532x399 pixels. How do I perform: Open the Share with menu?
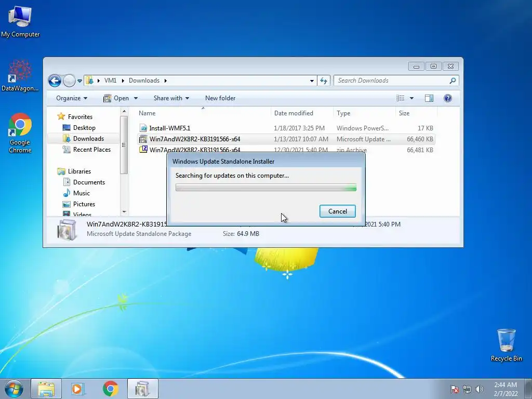coord(171,98)
